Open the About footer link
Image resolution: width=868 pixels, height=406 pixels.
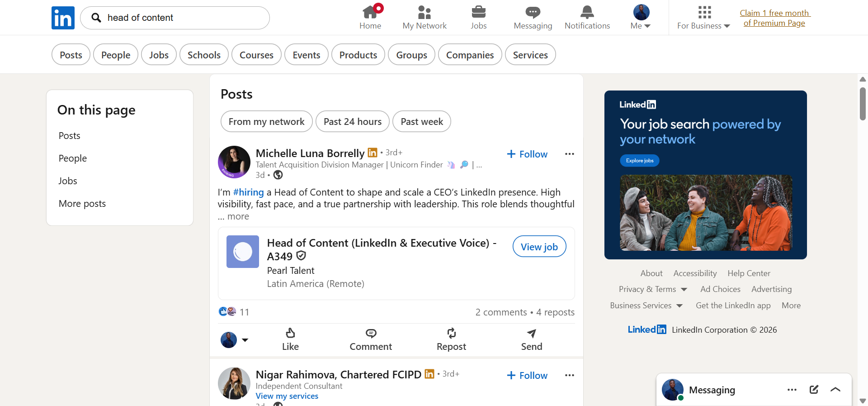tap(651, 273)
